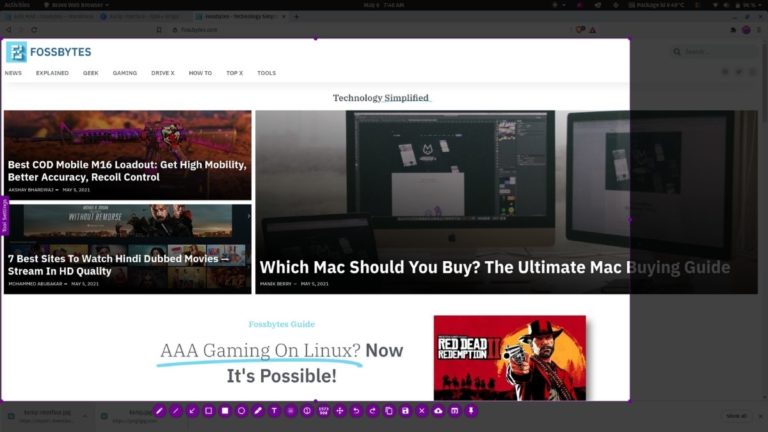Click the Red Dead Redemption II thumbnail
Screen dimensions: 768x432
pos(509,357)
